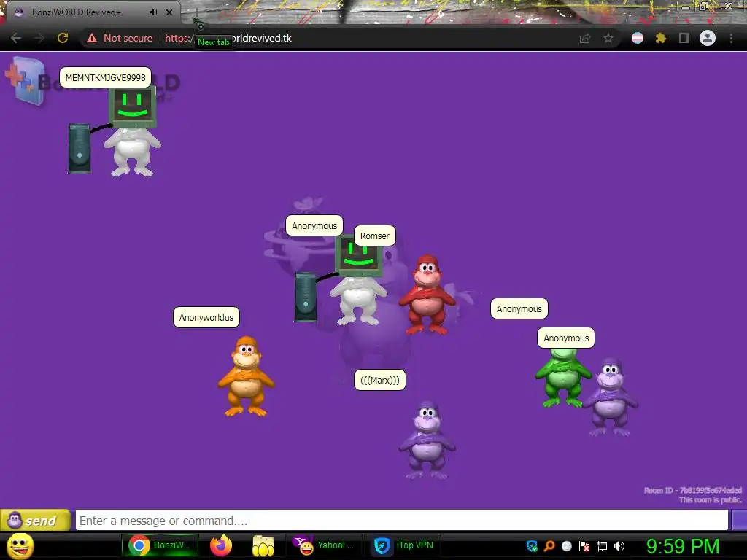747x560 pixels.
Task: Click the Anonymous tag above the green Bonzi
Action: click(x=566, y=338)
